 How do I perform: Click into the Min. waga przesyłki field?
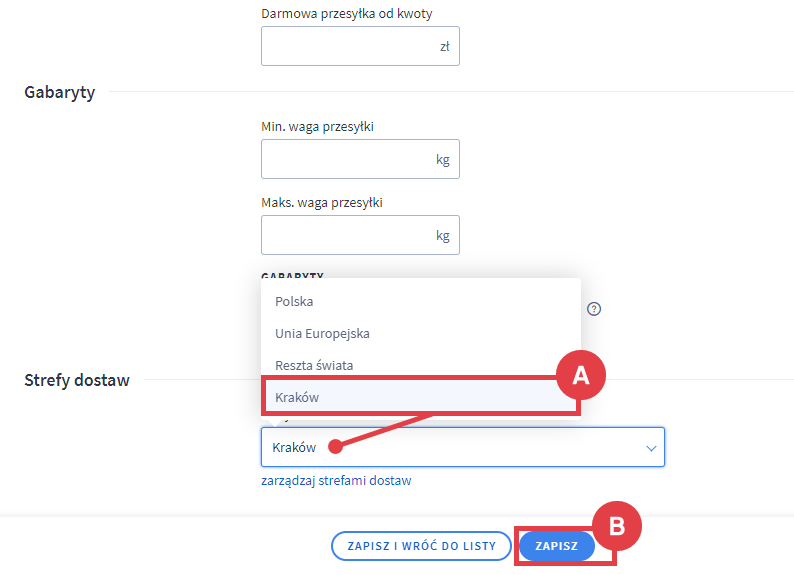(345, 159)
